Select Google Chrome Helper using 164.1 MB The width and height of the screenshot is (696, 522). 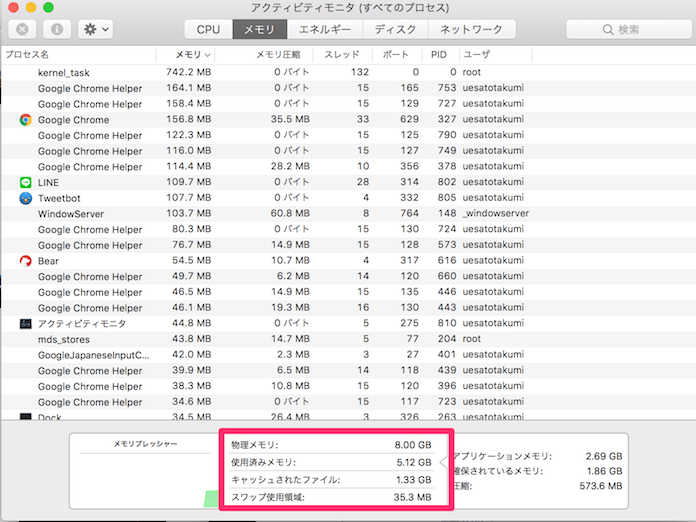[x=348, y=88]
